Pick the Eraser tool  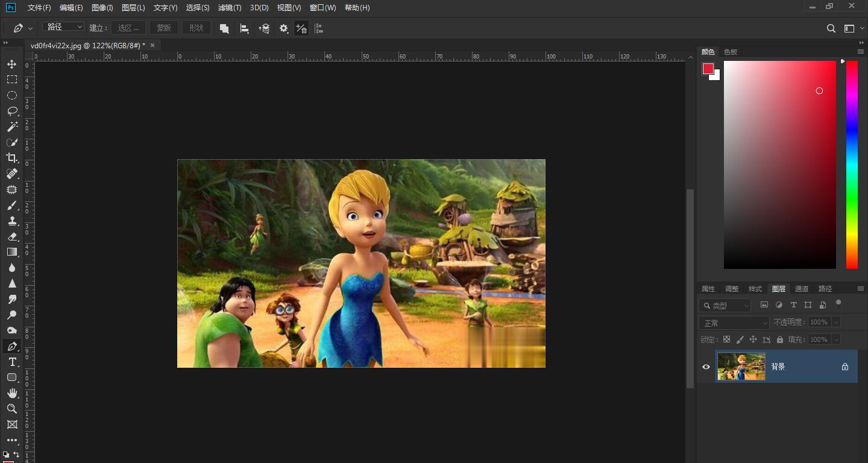point(11,236)
